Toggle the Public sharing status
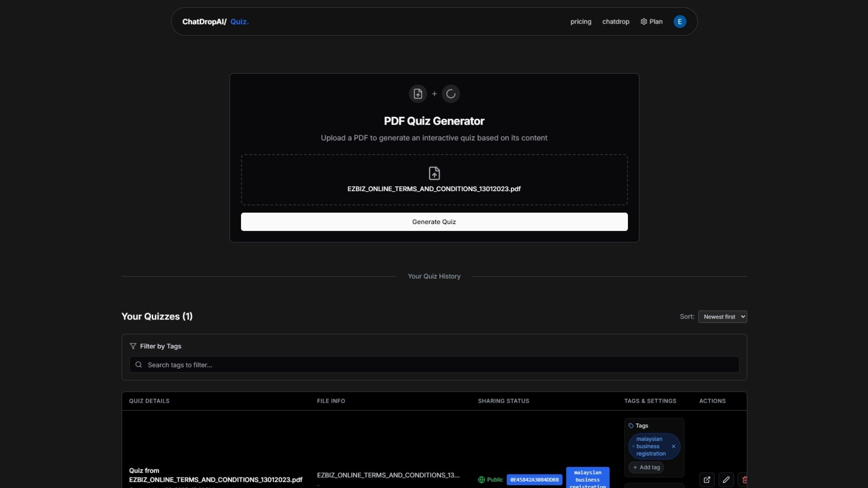 [491, 479]
